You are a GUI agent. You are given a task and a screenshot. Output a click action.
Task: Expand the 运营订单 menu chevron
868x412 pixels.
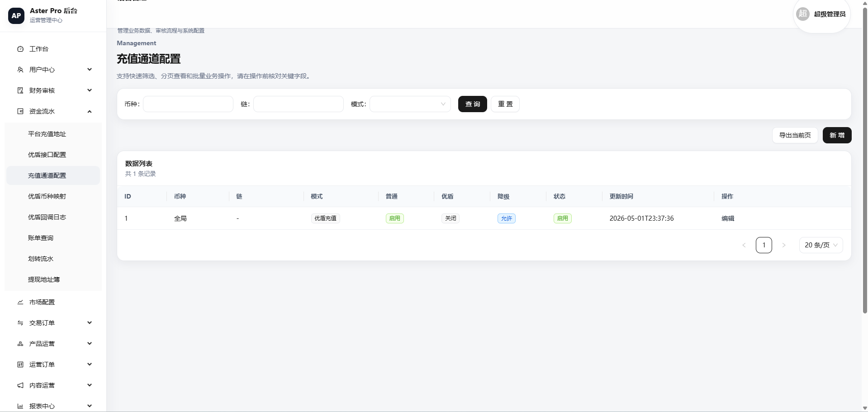(90, 365)
